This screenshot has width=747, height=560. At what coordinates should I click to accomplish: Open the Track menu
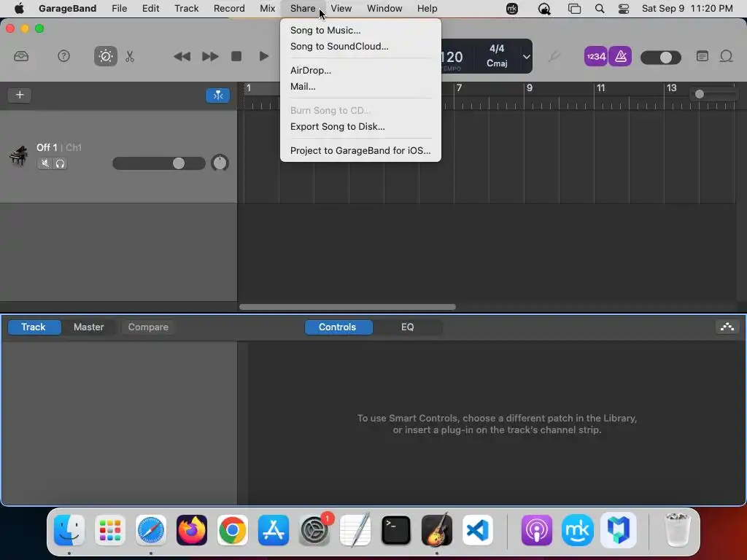(186, 8)
